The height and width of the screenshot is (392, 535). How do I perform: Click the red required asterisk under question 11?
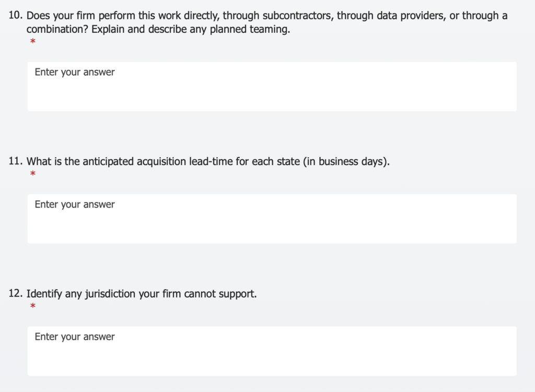tap(33, 173)
